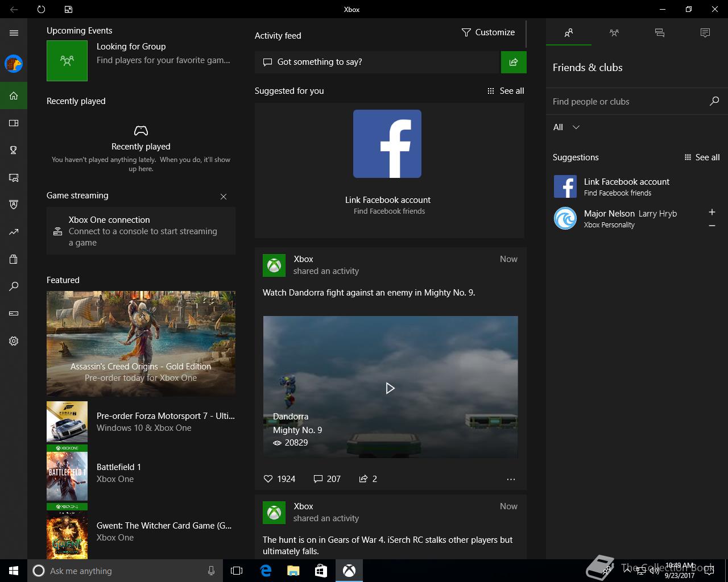
Task: Like the Mighty No. 9 post
Action: pyautogui.click(x=279, y=479)
